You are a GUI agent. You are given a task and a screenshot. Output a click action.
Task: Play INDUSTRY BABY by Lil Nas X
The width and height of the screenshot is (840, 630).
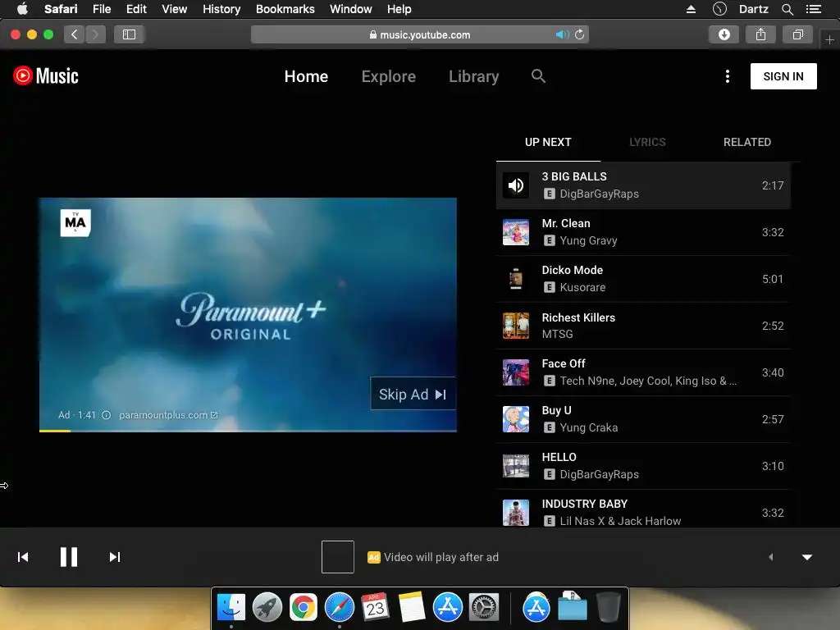643,509
